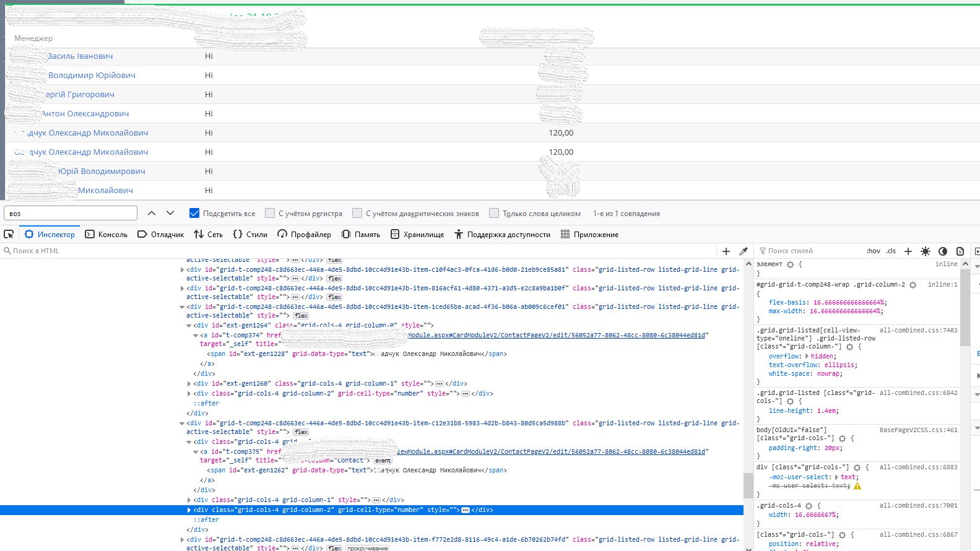
Task: Toggle flex badge on item-f772e2d8 row
Action: [x=334, y=548]
